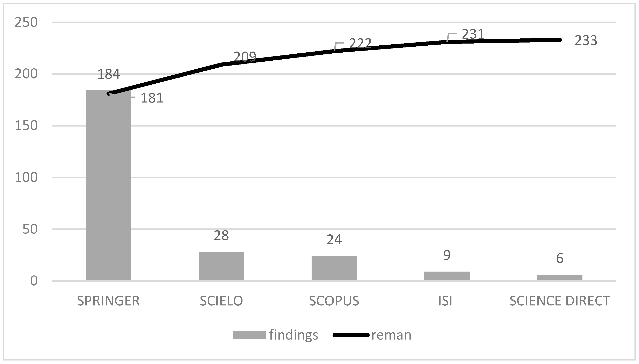The image size is (639, 364).
Task: Click the black reman legend line
Action: tap(351, 335)
